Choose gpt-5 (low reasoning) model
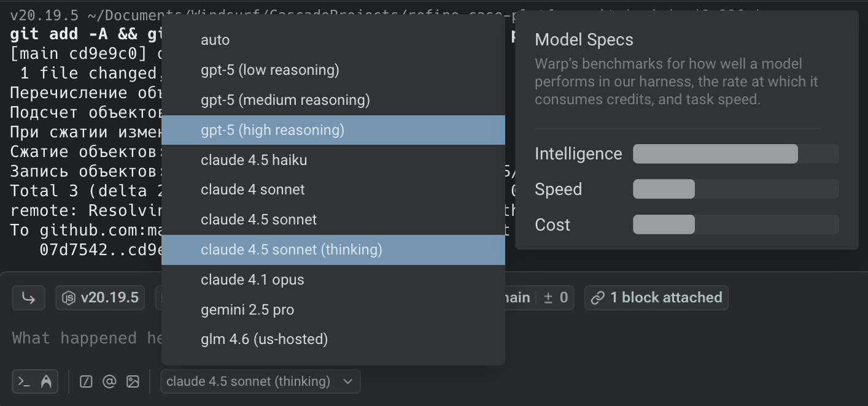 (x=269, y=70)
